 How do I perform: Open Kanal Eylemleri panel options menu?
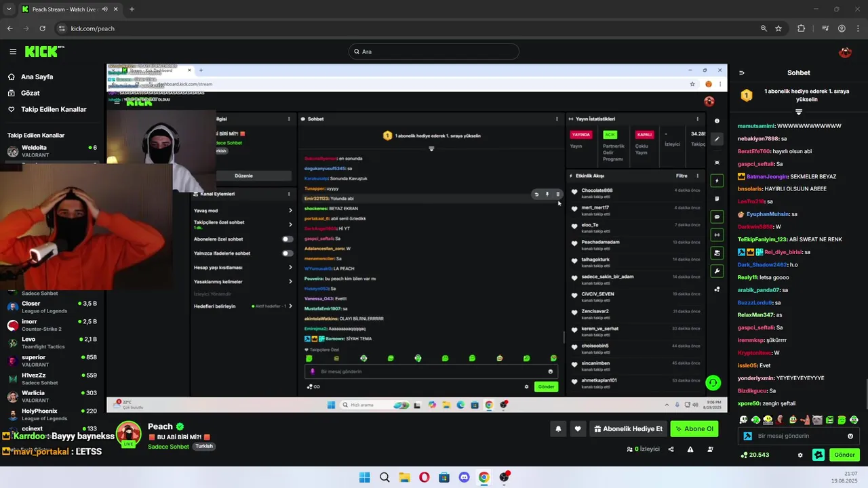289,194
